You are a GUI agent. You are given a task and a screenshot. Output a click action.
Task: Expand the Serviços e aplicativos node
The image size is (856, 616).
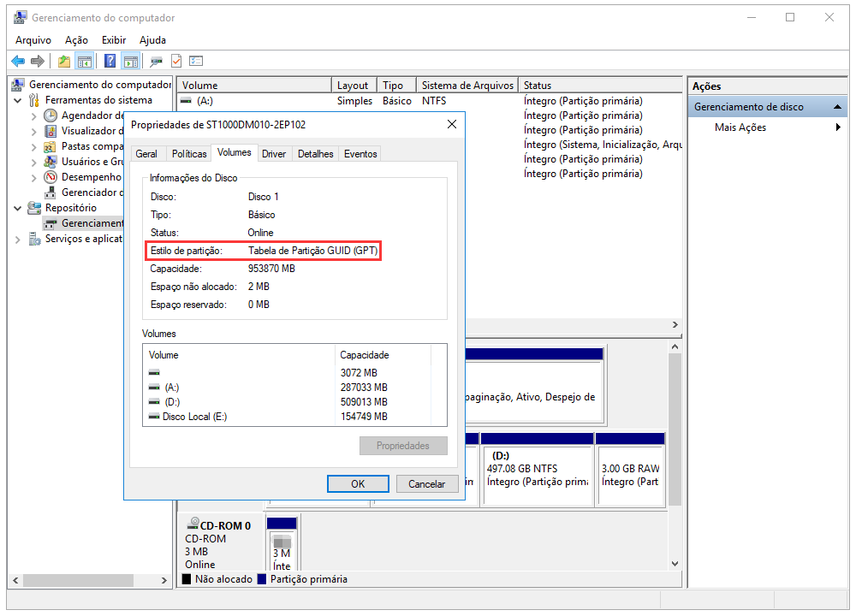(x=19, y=239)
